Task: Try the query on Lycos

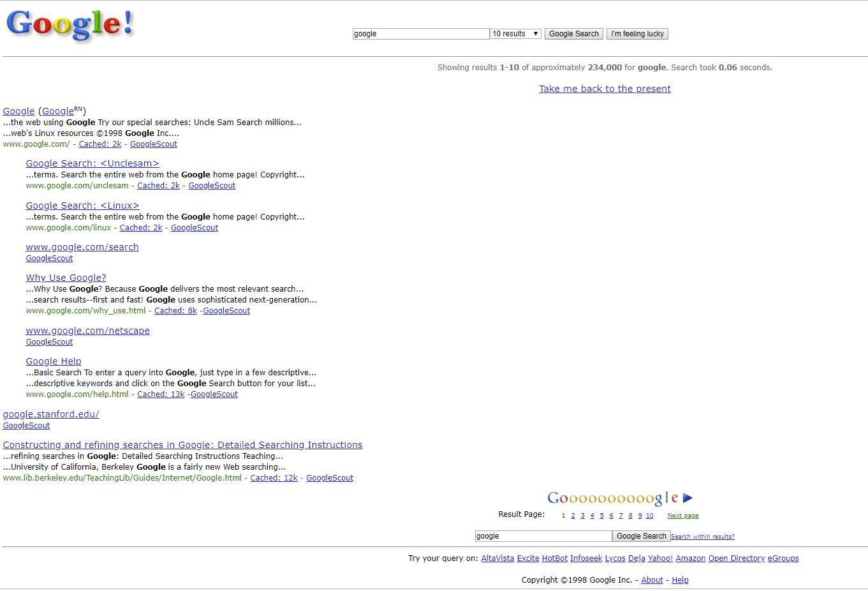Action: click(x=615, y=558)
